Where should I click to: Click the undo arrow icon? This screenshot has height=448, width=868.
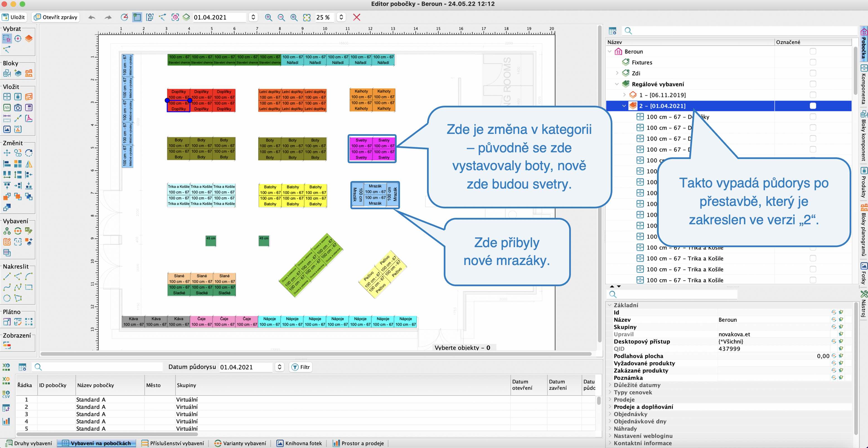pyautogui.click(x=92, y=17)
